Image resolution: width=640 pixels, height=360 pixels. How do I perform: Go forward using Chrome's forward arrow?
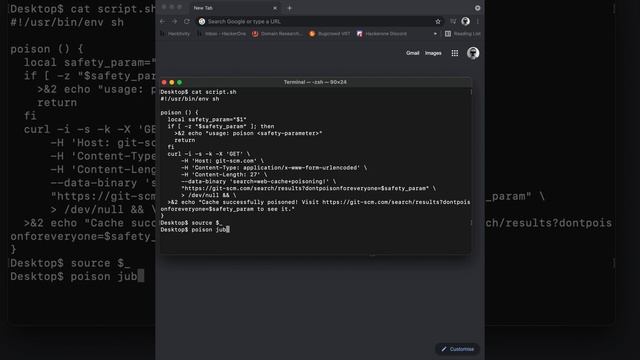(x=175, y=21)
